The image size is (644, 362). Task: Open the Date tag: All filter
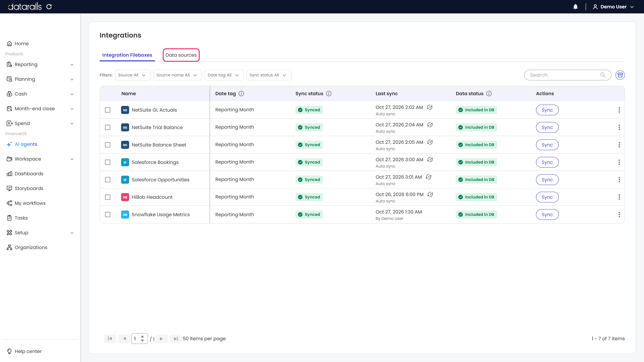pyautogui.click(x=224, y=75)
